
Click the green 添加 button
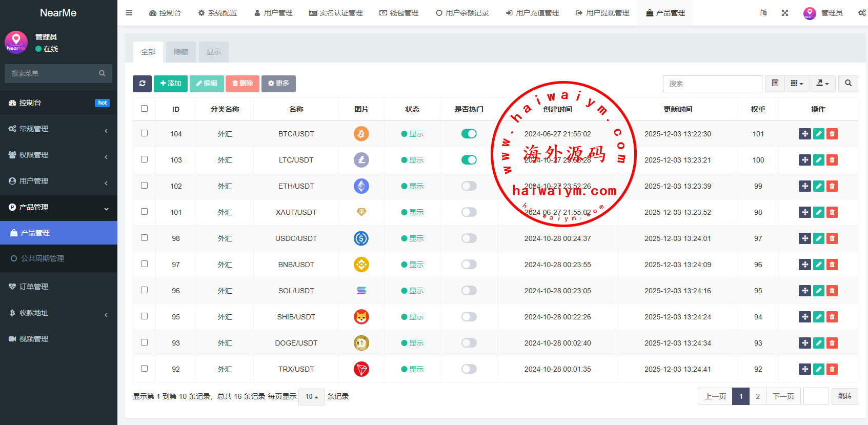pyautogui.click(x=171, y=84)
